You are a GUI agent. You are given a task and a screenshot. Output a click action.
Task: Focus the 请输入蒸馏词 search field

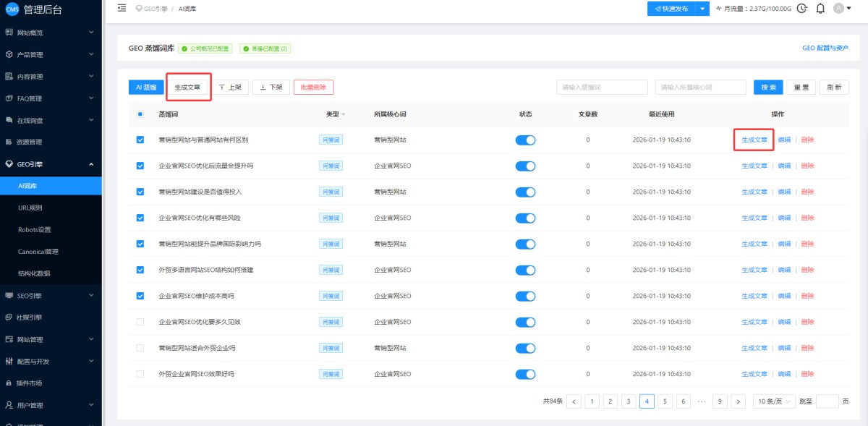602,87
